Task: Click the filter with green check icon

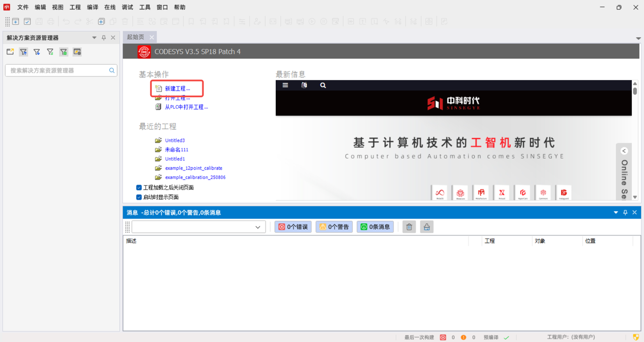Action: pos(50,52)
